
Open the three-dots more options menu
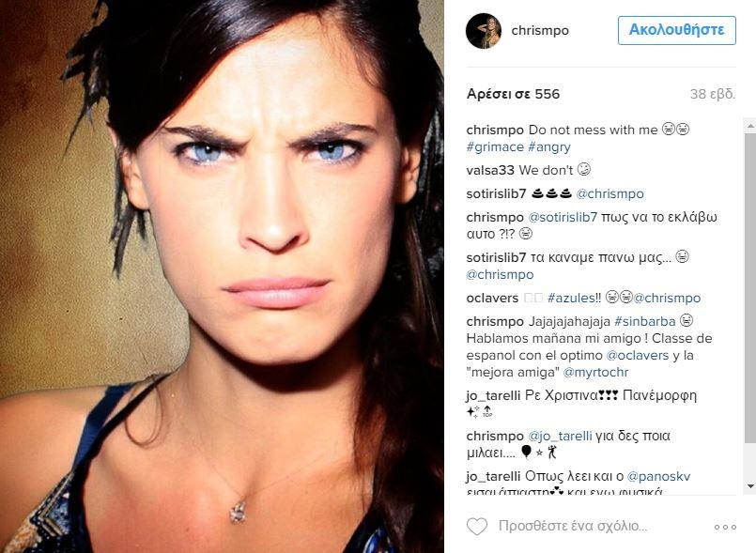tap(725, 527)
